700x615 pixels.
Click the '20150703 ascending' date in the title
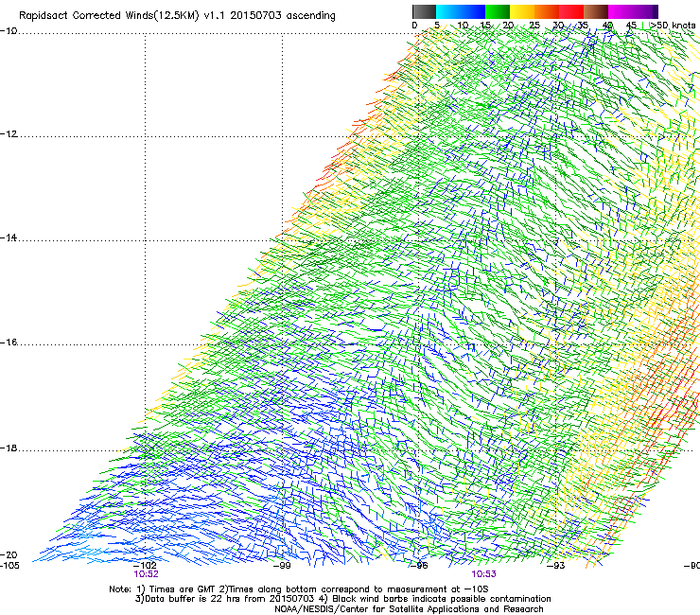click(x=283, y=16)
